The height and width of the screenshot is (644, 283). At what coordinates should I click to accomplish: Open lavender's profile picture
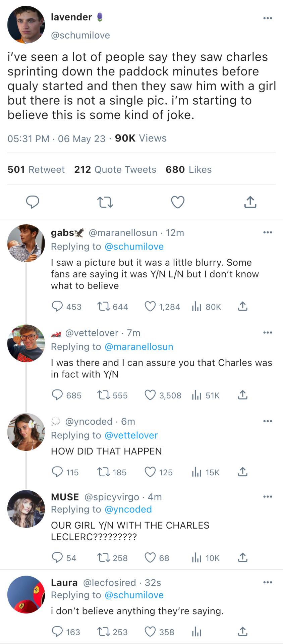[x=26, y=25]
